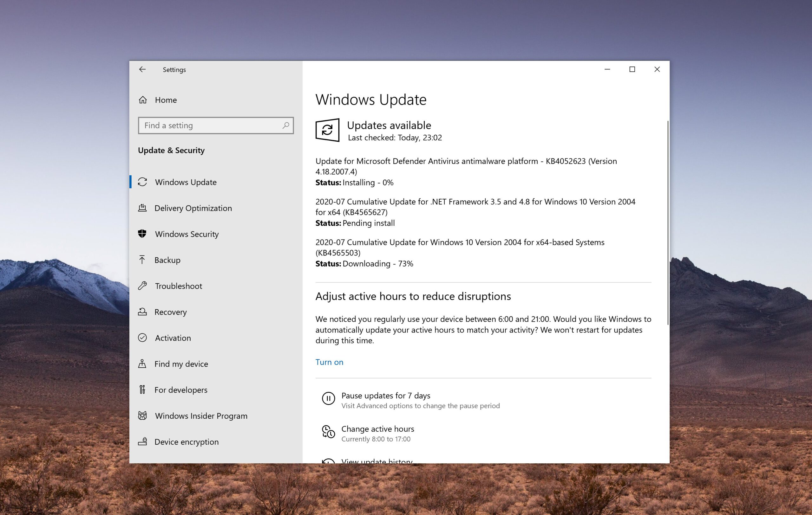The image size is (812, 515).
Task: Click the vertical scrollbar in Windows Update pane
Action: click(x=668, y=223)
